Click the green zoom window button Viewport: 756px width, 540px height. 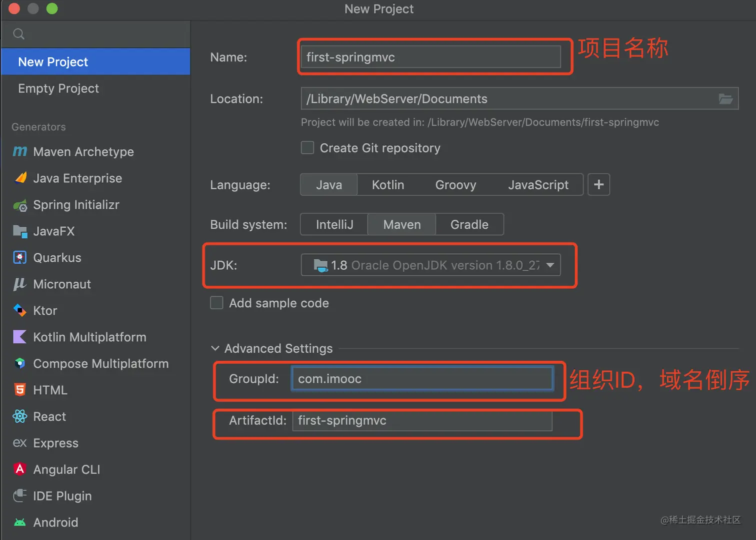pos(52,8)
